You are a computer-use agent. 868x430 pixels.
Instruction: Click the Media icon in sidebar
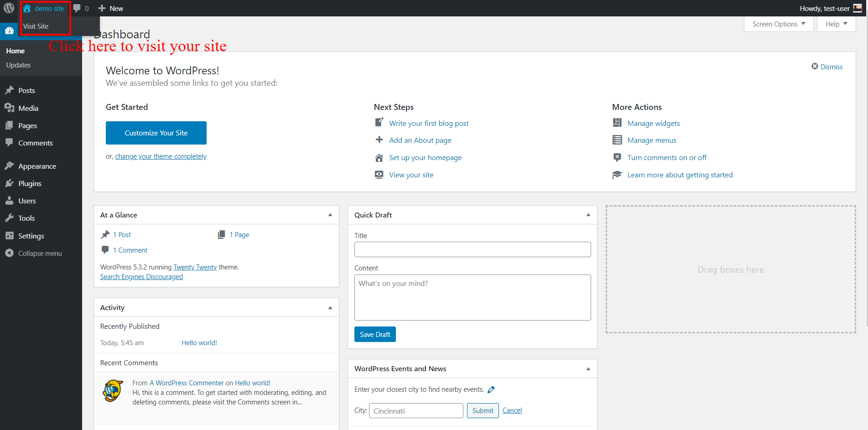[x=9, y=108]
